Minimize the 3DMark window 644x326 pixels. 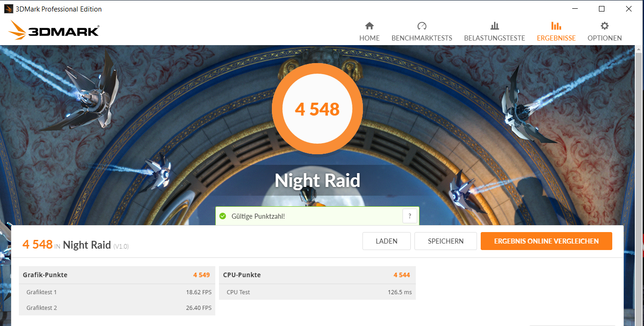coord(574,9)
